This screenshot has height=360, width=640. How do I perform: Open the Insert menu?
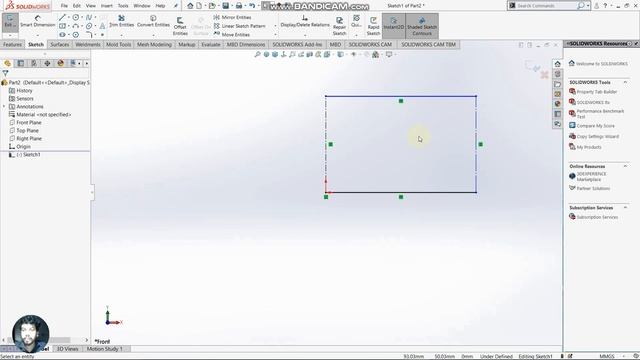107,6
